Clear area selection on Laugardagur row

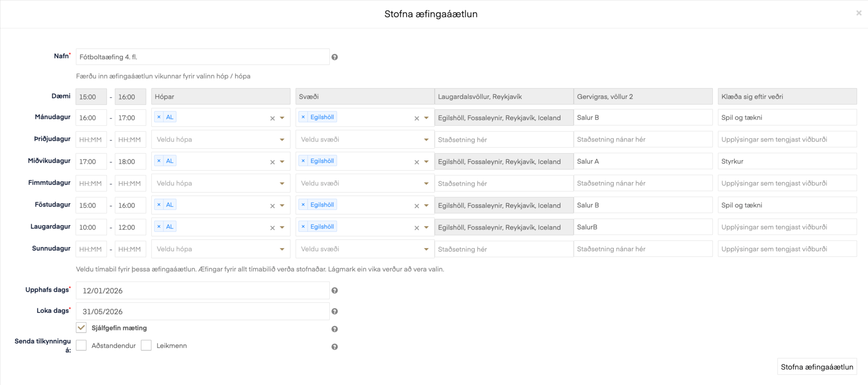coord(416,228)
